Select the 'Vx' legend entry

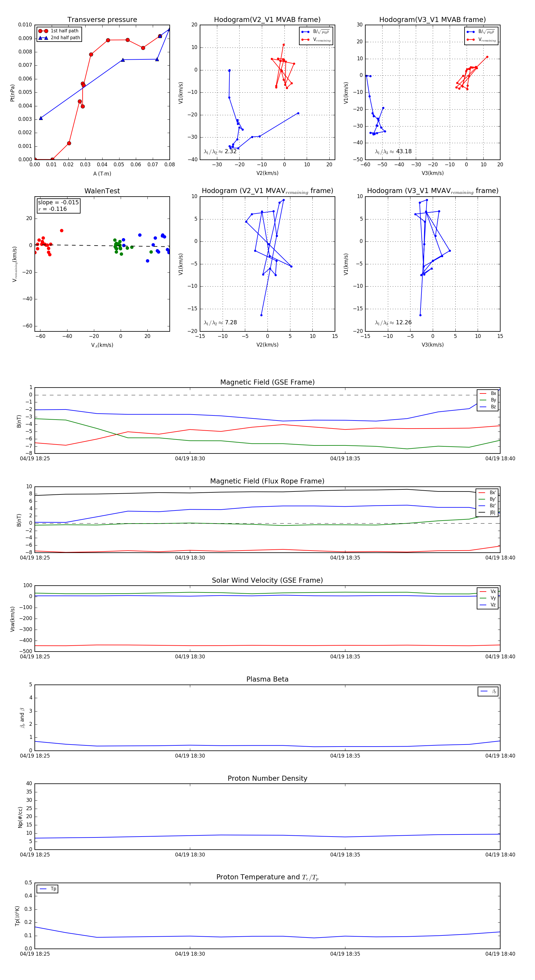pyautogui.click(x=488, y=592)
